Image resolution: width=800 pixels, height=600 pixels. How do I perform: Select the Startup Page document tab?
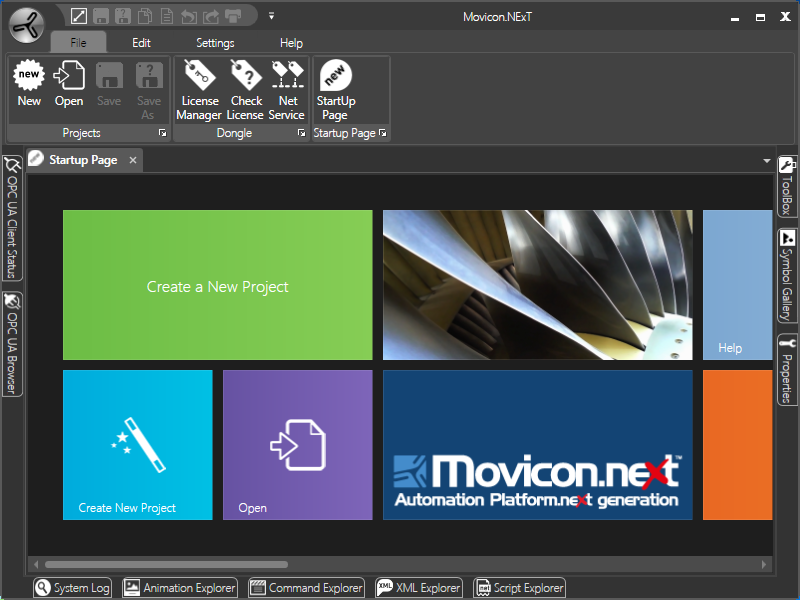pos(83,160)
